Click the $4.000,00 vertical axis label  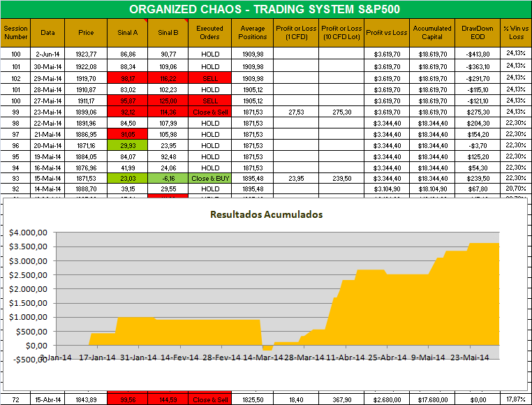tap(28, 233)
